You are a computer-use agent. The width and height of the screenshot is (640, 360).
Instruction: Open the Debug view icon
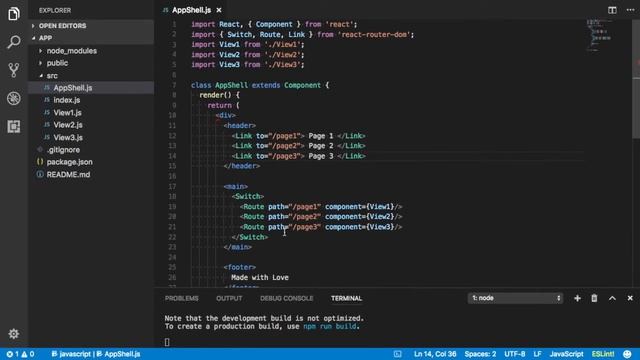13,98
